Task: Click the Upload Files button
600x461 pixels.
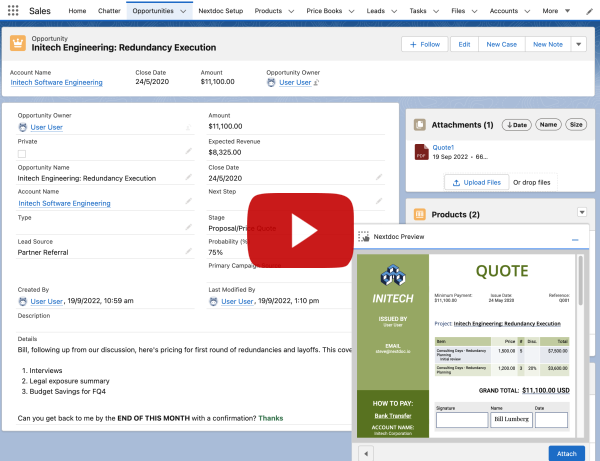Action: (x=475, y=182)
